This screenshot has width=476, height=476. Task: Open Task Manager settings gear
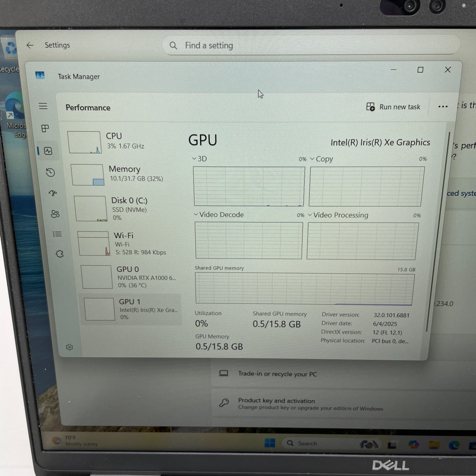coord(69,347)
